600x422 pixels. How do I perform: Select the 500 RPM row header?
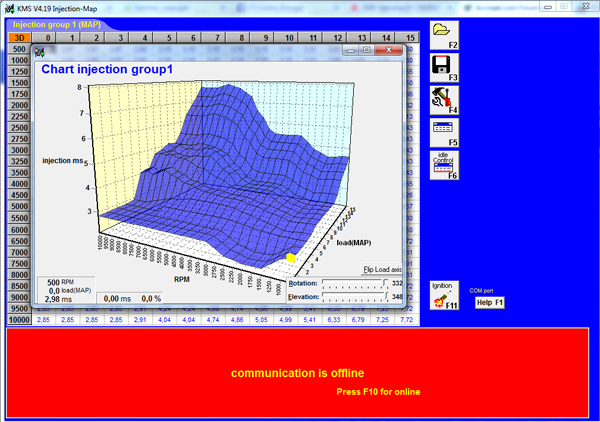[19, 48]
